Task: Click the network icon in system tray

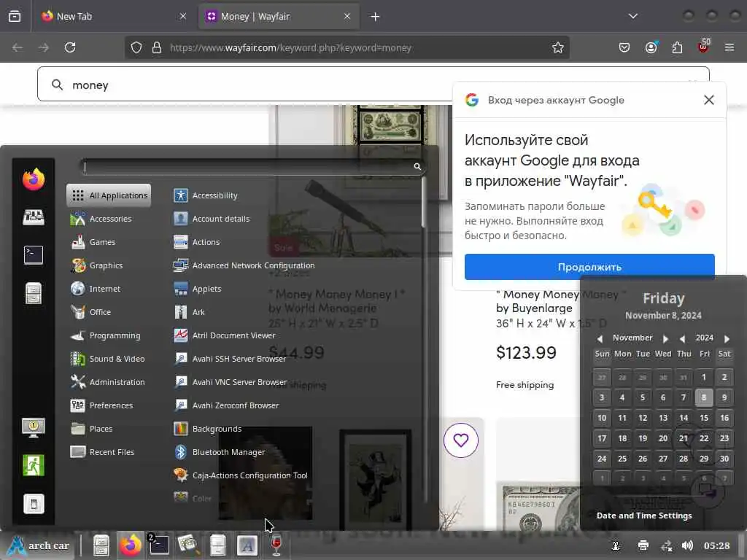Action: coord(666,545)
